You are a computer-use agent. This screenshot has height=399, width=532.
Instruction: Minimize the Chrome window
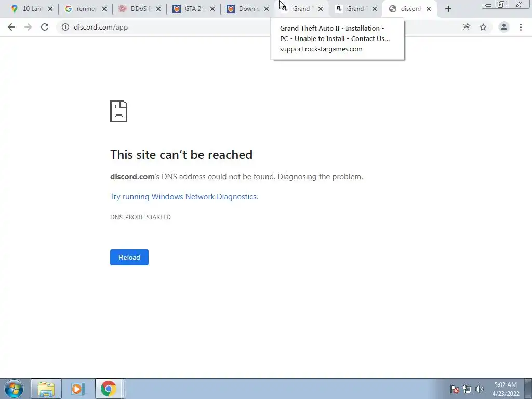[x=488, y=5]
